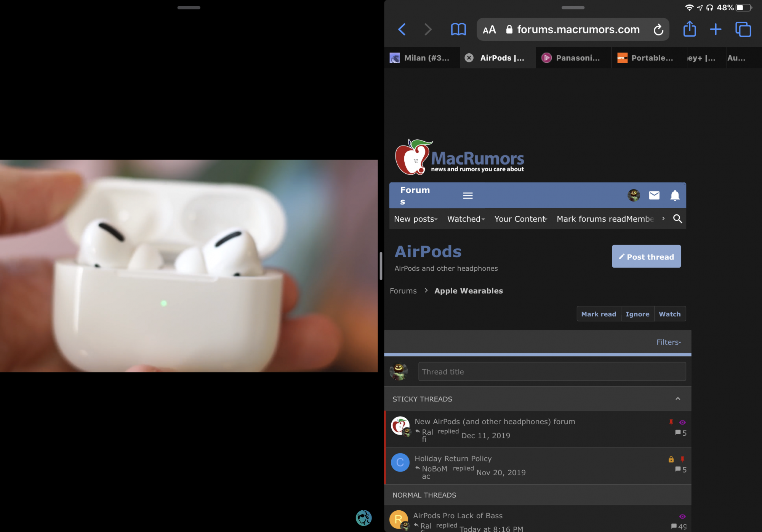Open the New posts dropdown
The image size is (762, 532).
[x=416, y=219]
